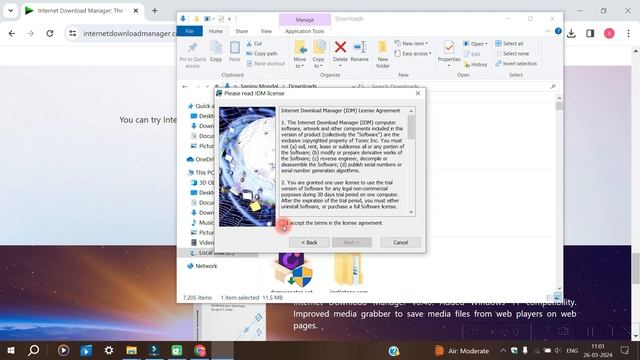Click the license text scrollbar up arrow
This screenshot has width=640, height=360.
[x=411, y=111]
